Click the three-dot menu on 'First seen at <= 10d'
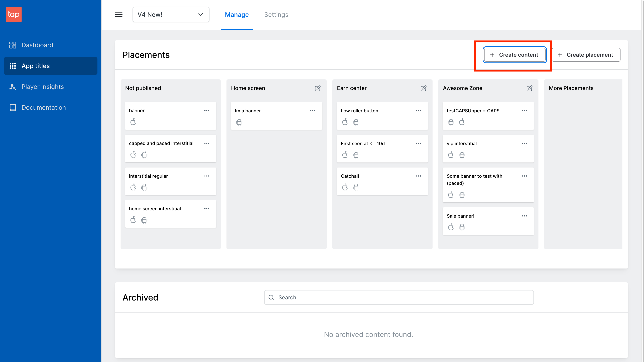Screen dimensions: 644x362 tap(418, 143)
